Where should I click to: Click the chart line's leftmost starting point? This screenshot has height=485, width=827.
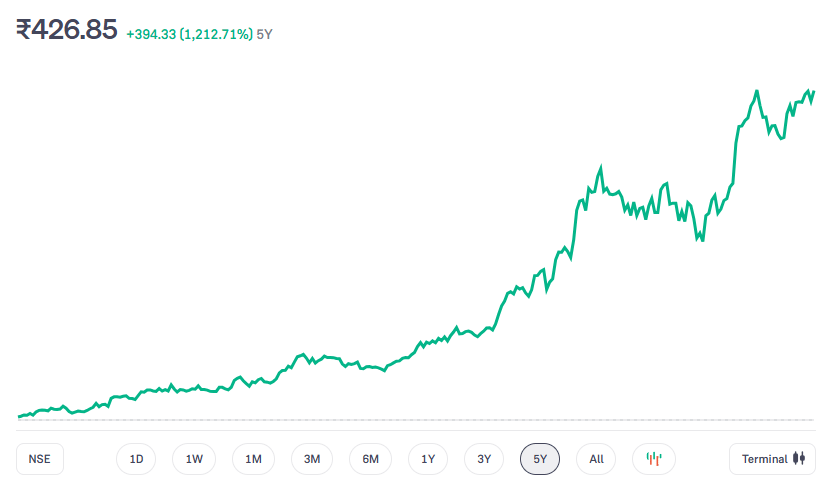point(19,416)
